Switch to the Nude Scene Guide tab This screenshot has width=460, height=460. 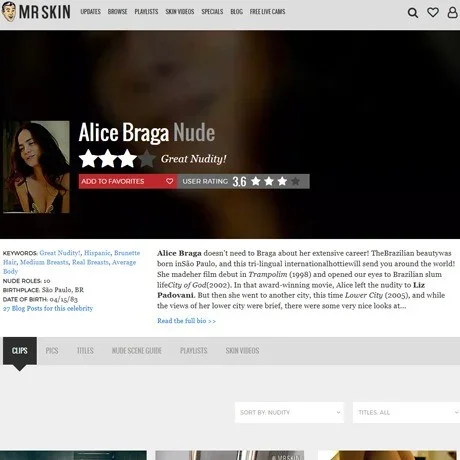137,351
